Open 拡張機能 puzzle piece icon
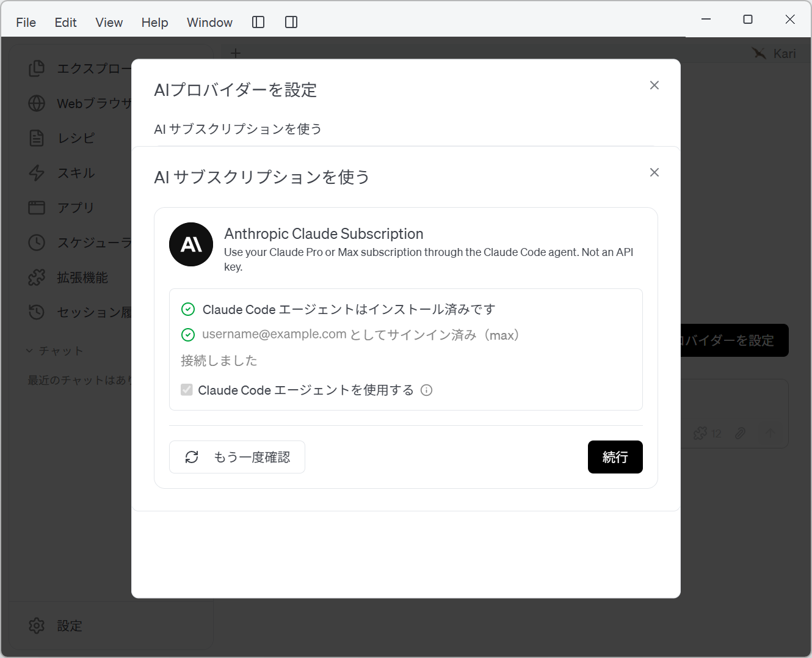This screenshot has width=812, height=658. [37, 277]
